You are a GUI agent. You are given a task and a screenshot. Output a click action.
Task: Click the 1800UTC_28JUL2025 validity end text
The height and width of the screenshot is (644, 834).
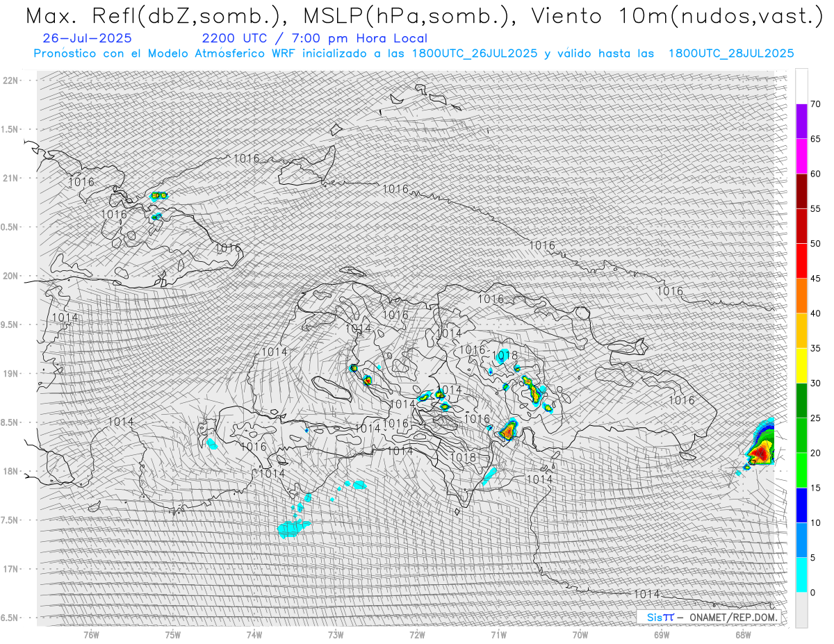click(x=731, y=53)
